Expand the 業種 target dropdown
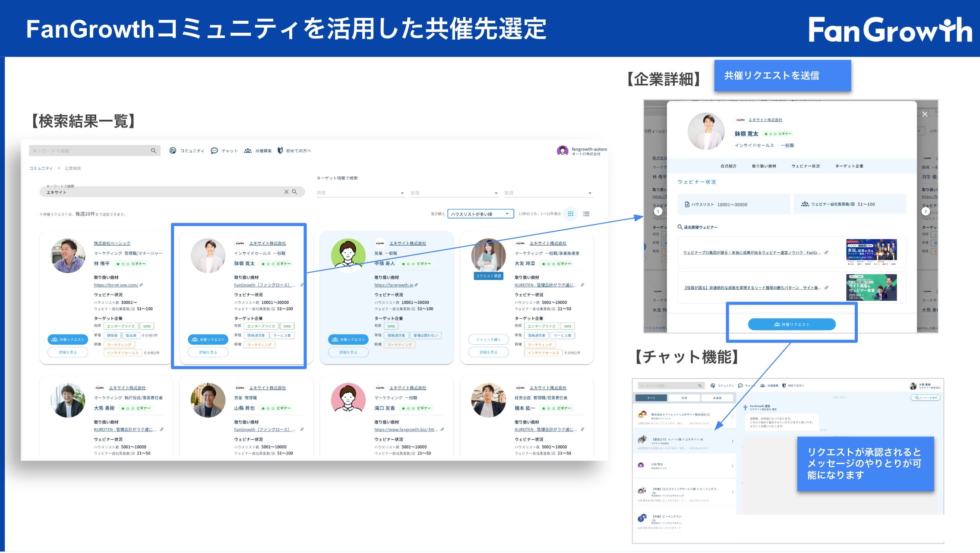 pos(454,193)
